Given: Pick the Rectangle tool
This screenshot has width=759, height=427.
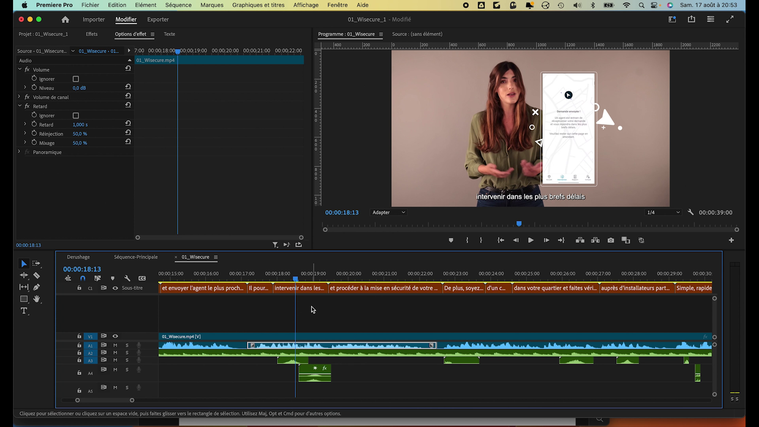Looking at the screenshot, I should [24, 299].
